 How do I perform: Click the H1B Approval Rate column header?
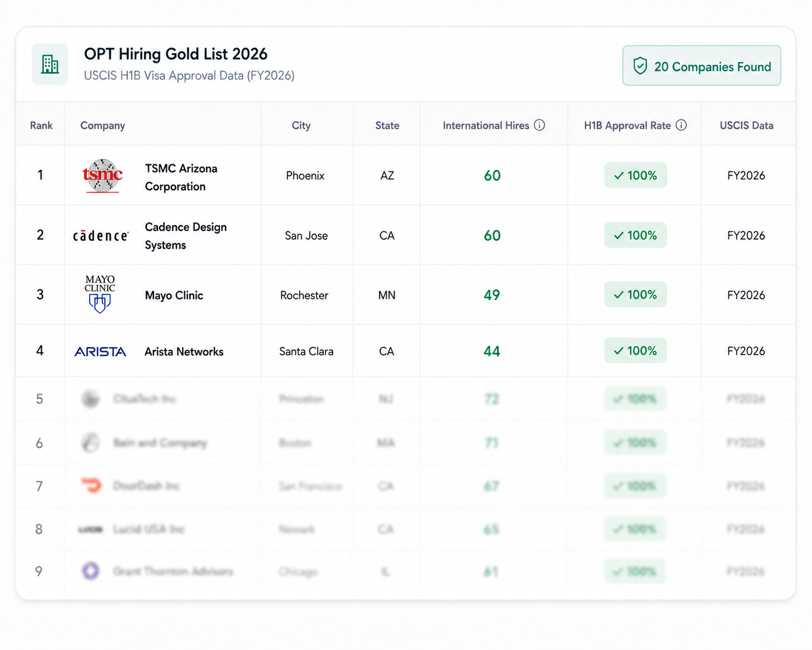click(x=627, y=126)
